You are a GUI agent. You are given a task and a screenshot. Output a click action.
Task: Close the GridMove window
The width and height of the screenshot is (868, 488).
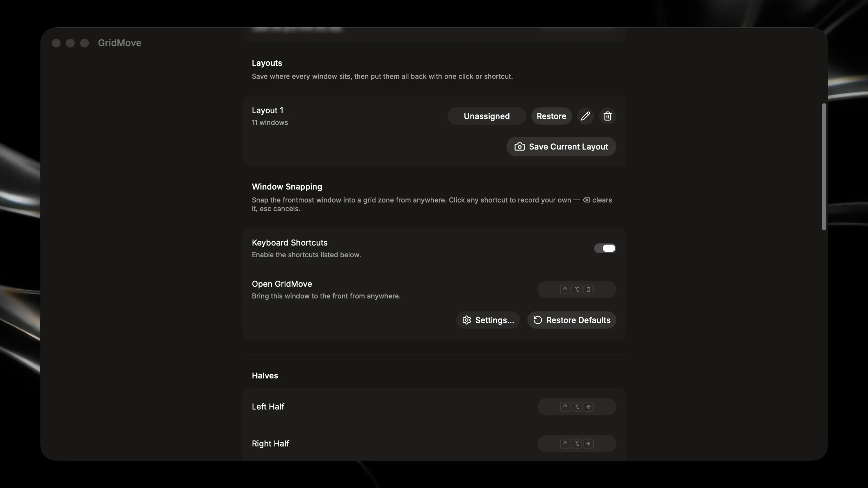[x=56, y=43]
